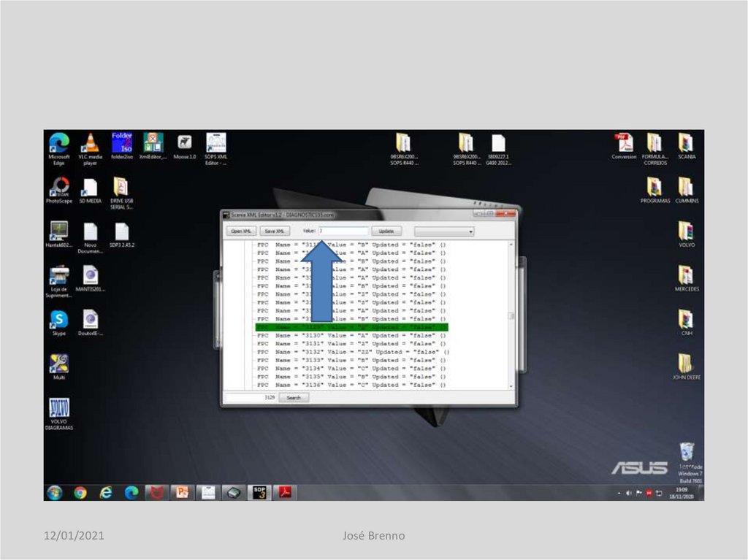This screenshot has height=560, width=748.
Task: Select the DoutorIE file icon
Action: (90, 323)
